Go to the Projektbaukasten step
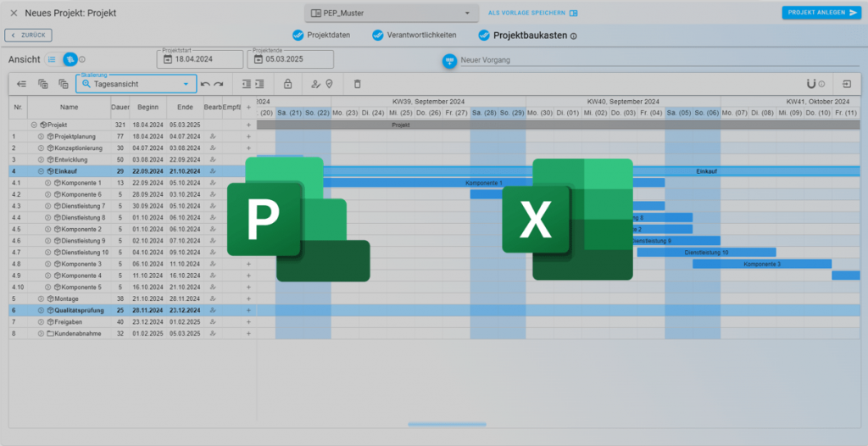Image resolution: width=868 pixels, height=446 pixels. click(522, 36)
